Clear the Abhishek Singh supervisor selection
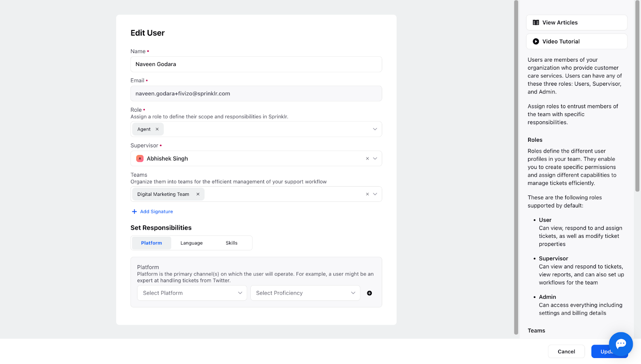Viewport: 641px width, 364px height. [367, 159]
